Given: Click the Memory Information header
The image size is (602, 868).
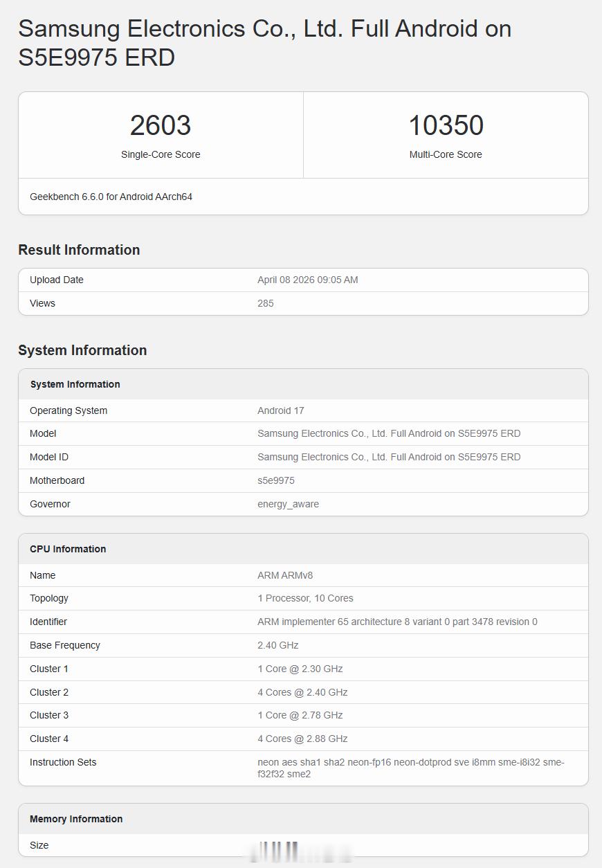Looking at the screenshot, I should point(76,819).
